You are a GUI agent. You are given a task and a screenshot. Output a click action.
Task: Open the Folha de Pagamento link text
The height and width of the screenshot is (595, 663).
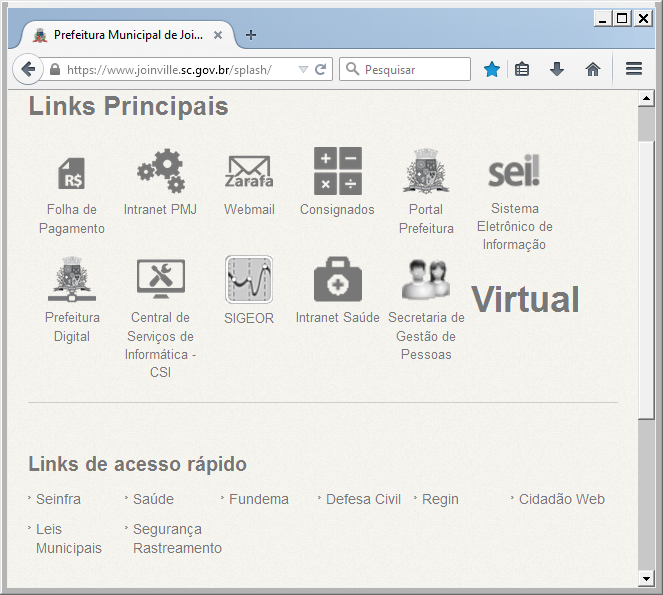72,219
